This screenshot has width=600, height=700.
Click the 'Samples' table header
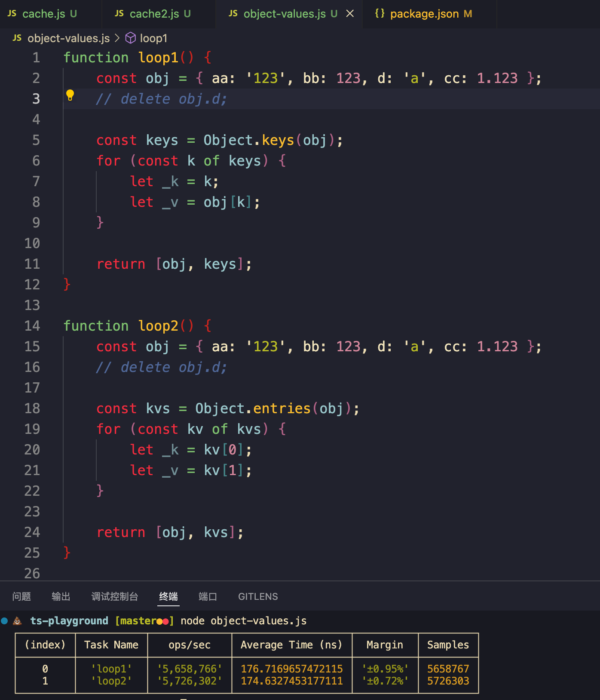(x=448, y=645)
